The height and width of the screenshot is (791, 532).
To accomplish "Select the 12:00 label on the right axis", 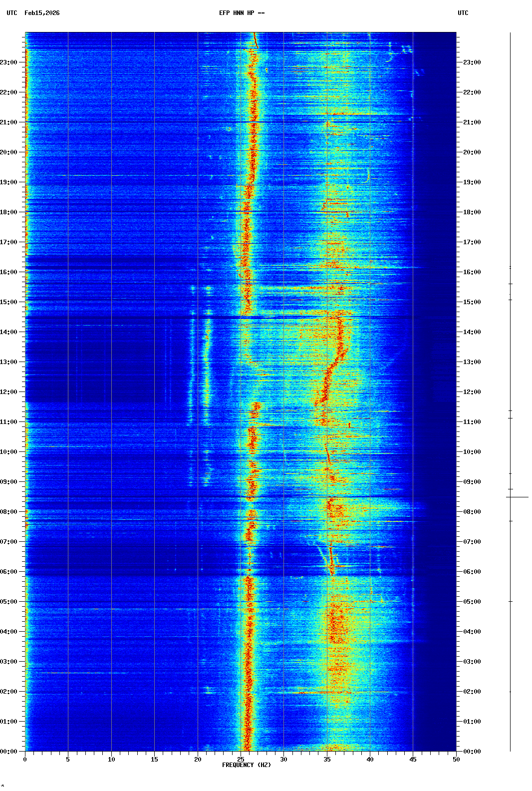I will click(472, 392).
